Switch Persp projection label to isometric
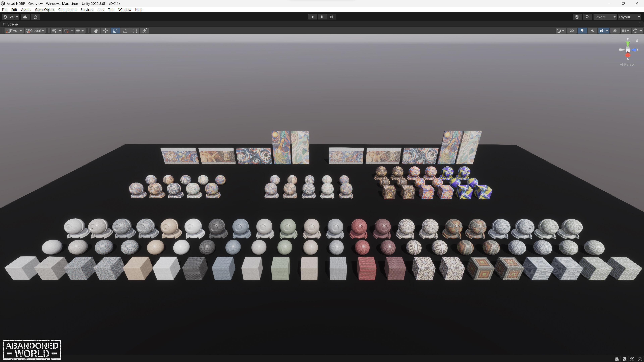The width and height of the screenshot is (644, 362). (627, 65)
